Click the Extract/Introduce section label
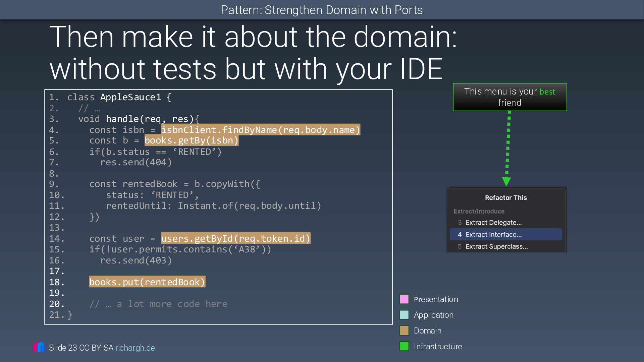The height and width of the screenshot is (362, 644). [479, 212]
